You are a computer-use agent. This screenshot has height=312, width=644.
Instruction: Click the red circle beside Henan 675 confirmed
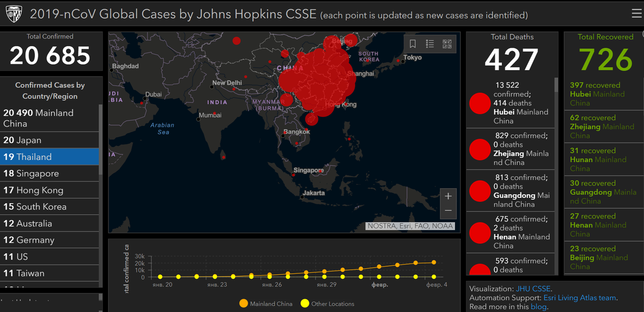(x=480, y=232)
